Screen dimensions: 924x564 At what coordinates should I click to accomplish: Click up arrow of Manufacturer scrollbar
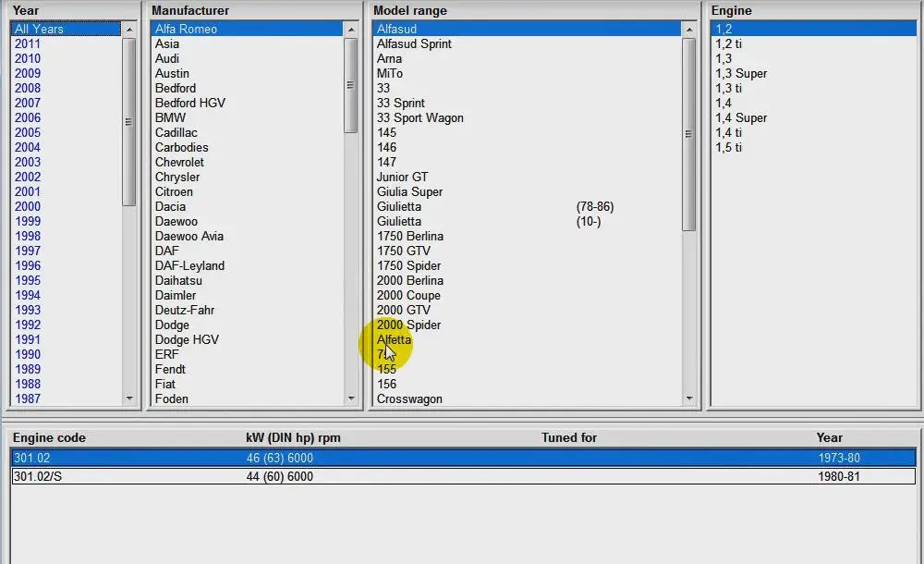[x=351, y=29]
